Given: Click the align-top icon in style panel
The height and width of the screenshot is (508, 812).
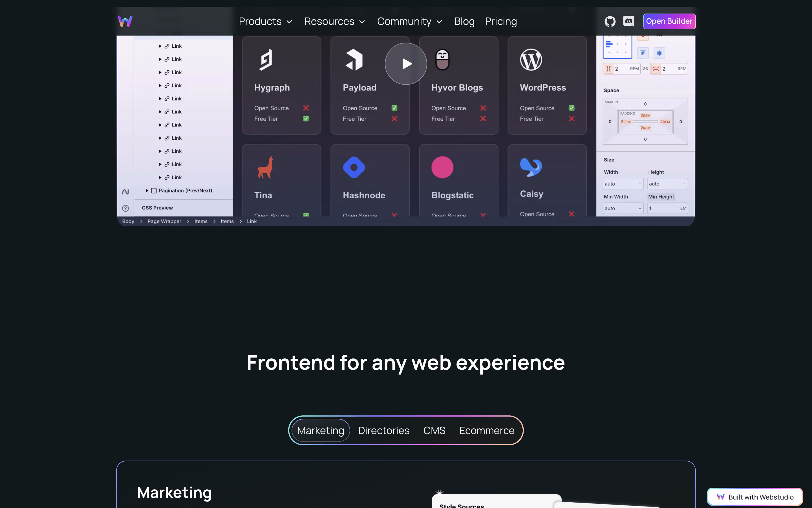Looking at the screenshot, I should 643,53.
